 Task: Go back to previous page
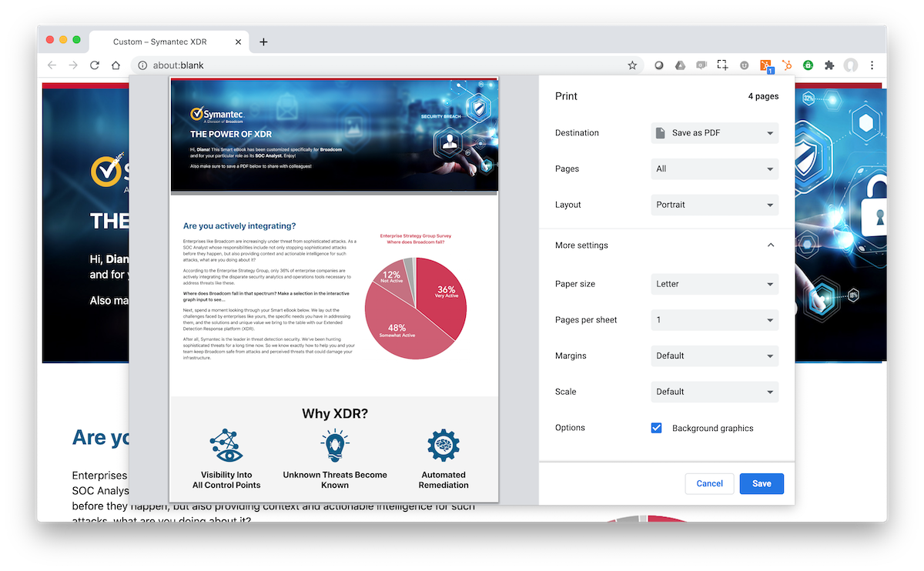tap(52, 65)
